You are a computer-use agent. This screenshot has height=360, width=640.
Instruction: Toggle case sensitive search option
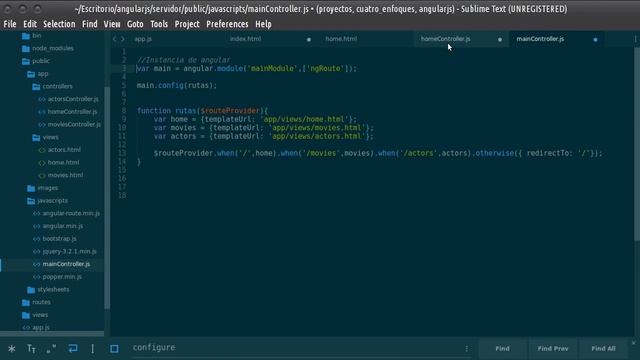31,349
